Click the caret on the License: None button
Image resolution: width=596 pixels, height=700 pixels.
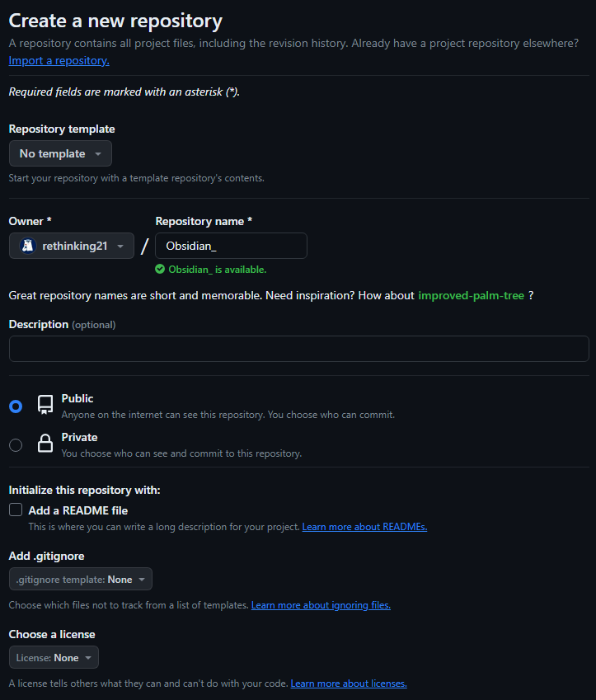click(87, 657)
